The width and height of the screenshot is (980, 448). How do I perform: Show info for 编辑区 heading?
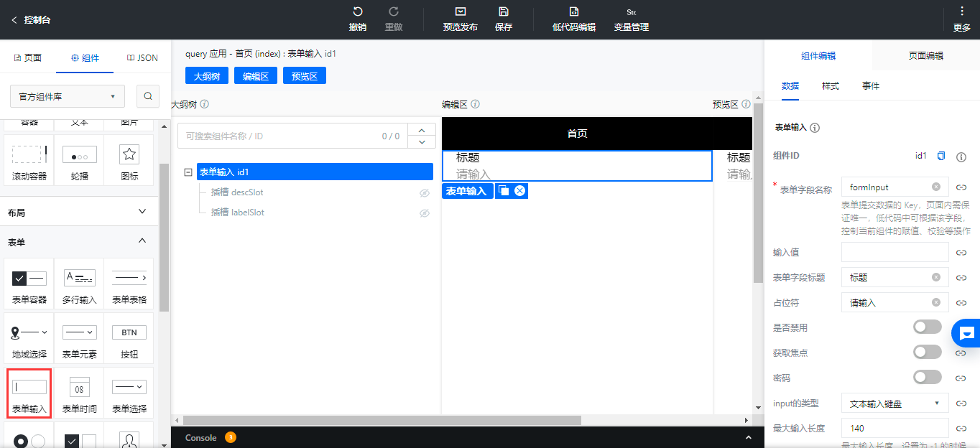click(x=476, y=105)
